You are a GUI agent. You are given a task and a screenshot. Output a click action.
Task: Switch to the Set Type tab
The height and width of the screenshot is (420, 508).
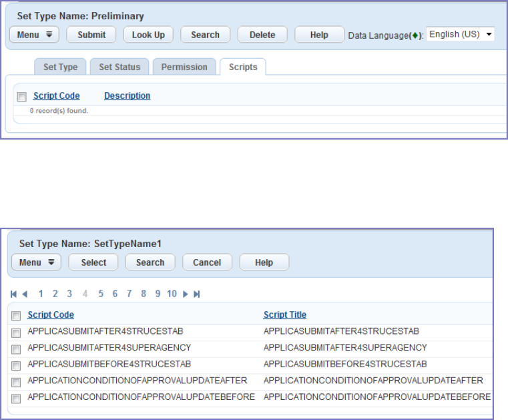(x=60, y=67)
